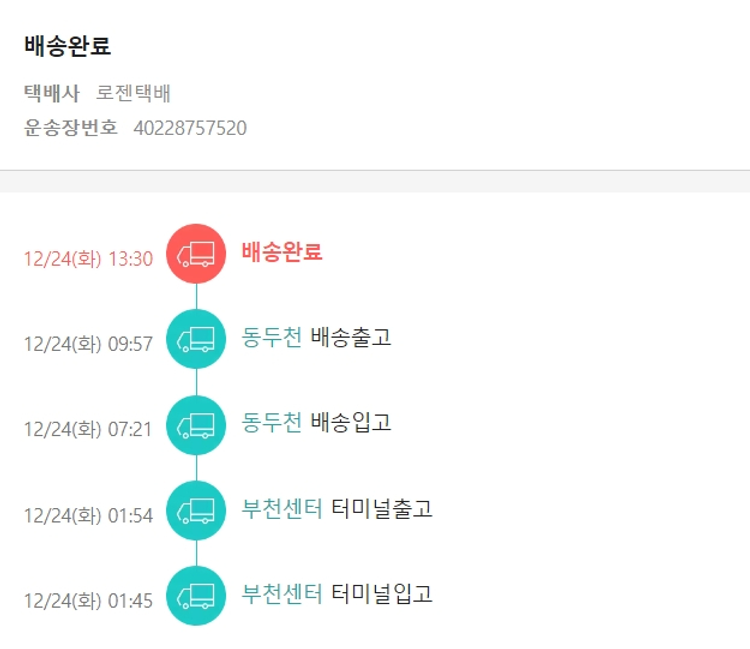
Task: Click the truck icon beside 부천센터 터미널출고
Action: coord(196,511)
